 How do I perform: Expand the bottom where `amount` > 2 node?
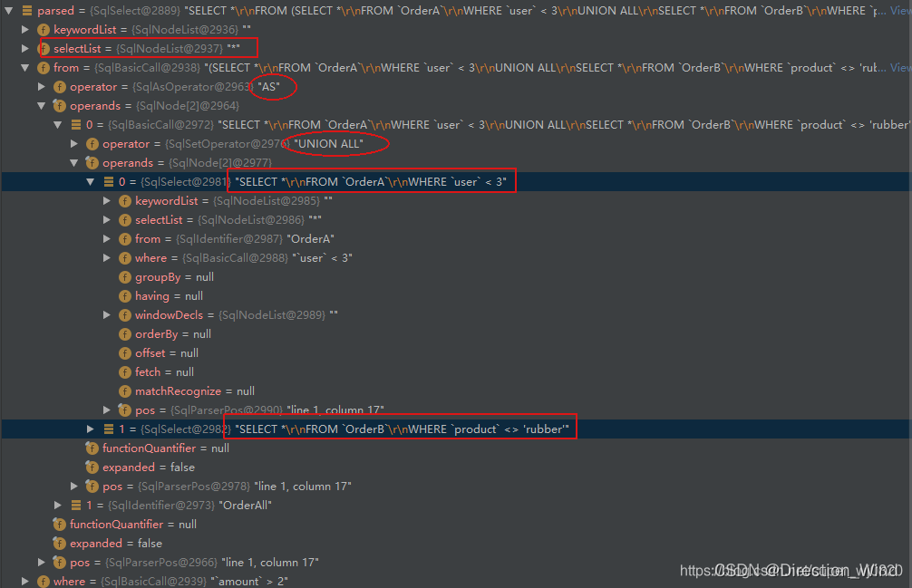[x=25, y=581]
